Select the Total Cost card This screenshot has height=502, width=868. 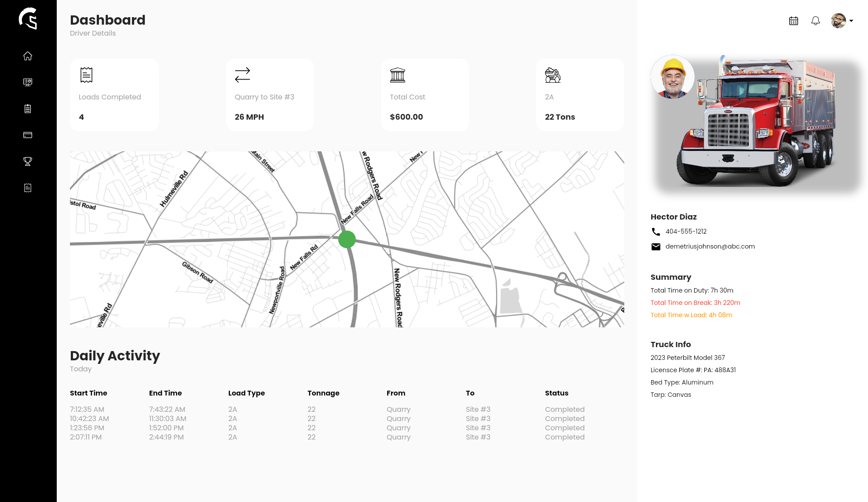tap(425, 95)
